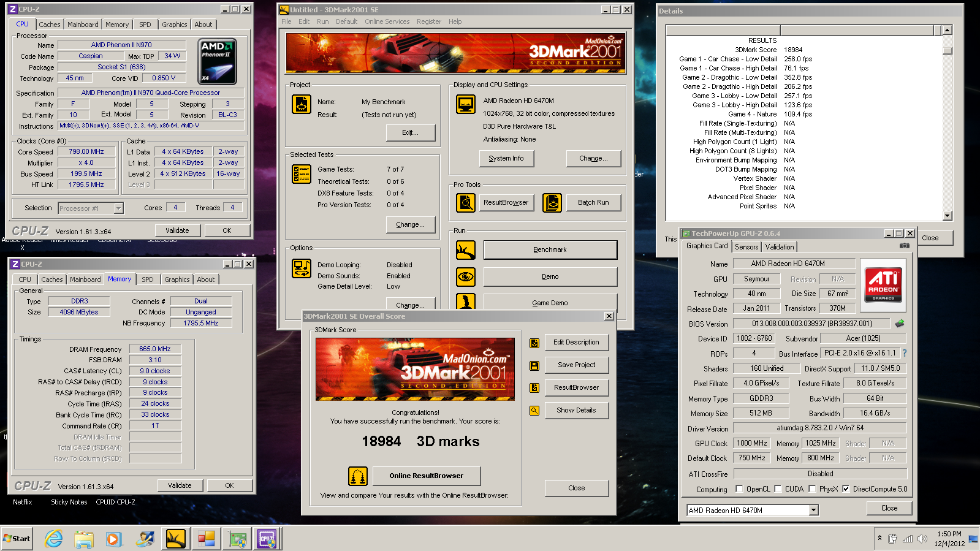Click the Bus Interface question mark in GPU-Z
Screen dimensions: 980x551
(904, 353)
